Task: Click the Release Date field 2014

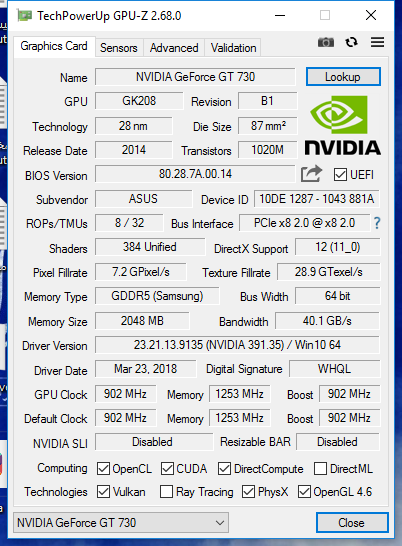Action: [133, 150]
